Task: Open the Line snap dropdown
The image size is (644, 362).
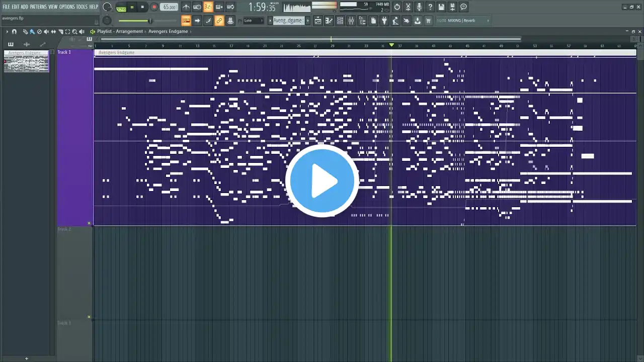Action: point(254,21)
